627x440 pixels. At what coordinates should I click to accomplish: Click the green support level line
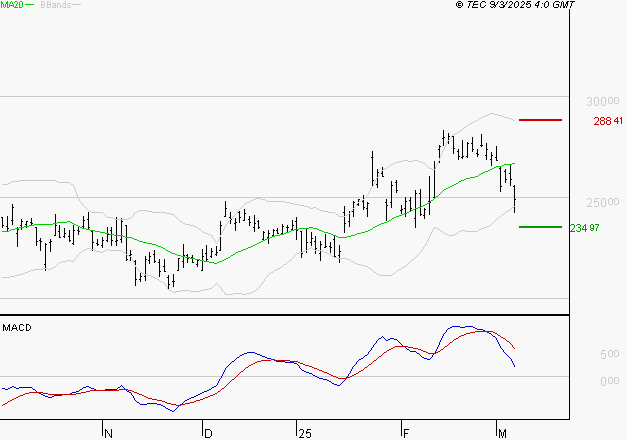pos(540,227)
